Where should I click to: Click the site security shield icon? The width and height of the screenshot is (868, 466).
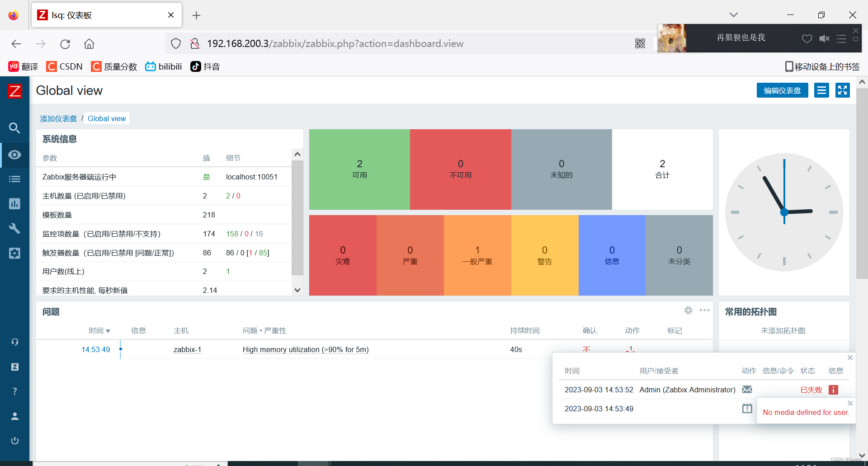[176, 43]
